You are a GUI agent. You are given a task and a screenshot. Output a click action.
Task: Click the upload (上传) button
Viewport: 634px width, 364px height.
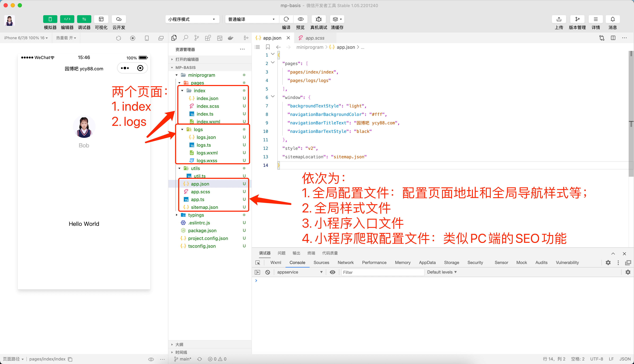point(559,19)
